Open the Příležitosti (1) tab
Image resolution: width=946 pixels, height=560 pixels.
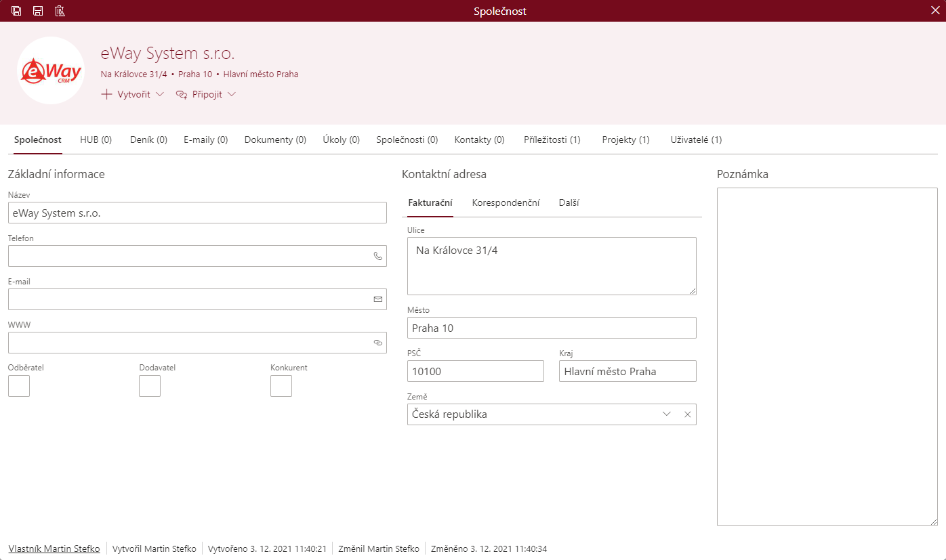[552, 139]
